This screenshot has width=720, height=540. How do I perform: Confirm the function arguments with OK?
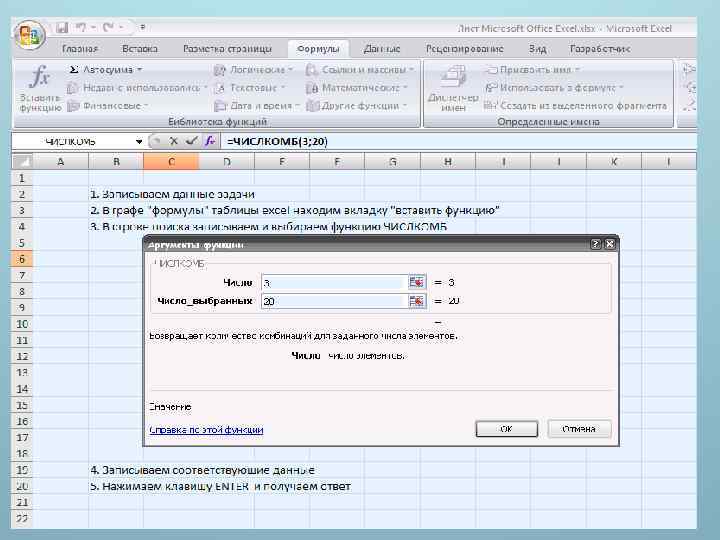[x=506, y=429]
